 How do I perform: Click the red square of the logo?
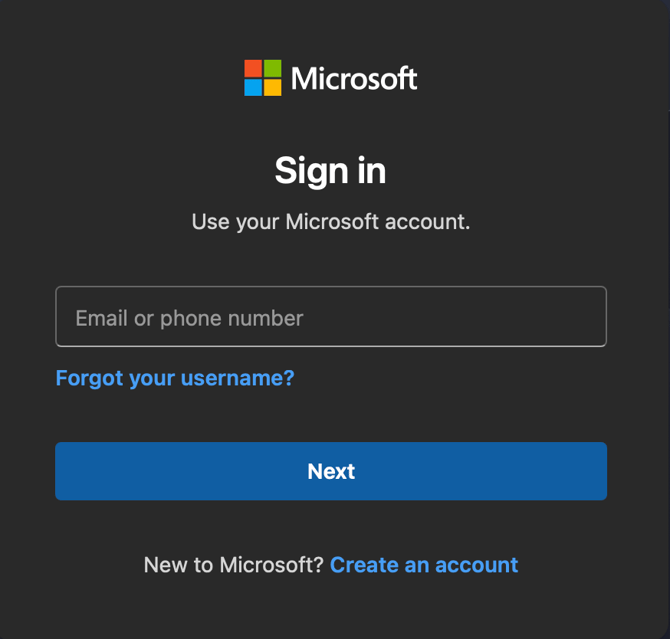click(254, 69)
